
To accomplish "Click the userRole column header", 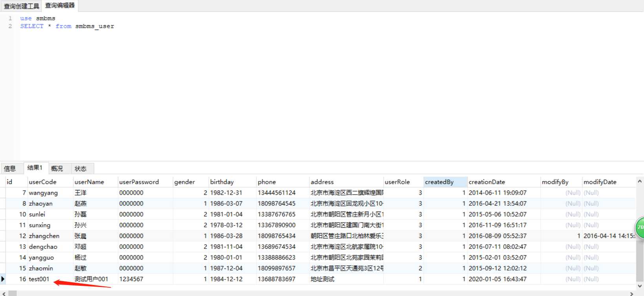I will (x=404, y=182).
